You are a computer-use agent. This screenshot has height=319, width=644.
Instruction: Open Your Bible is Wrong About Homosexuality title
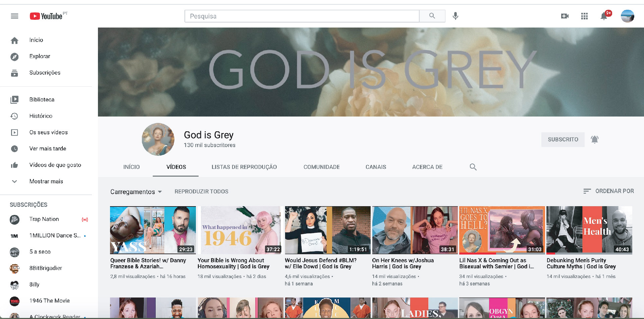[233, 263]
